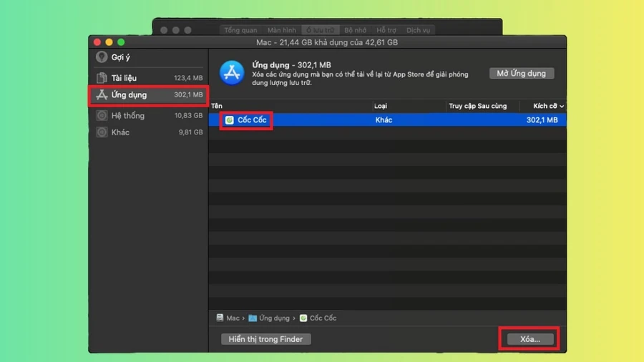Screen dimensions: 644x362
Task: Select the Hệ thống sidebar entry
Action: click(149, 115)
